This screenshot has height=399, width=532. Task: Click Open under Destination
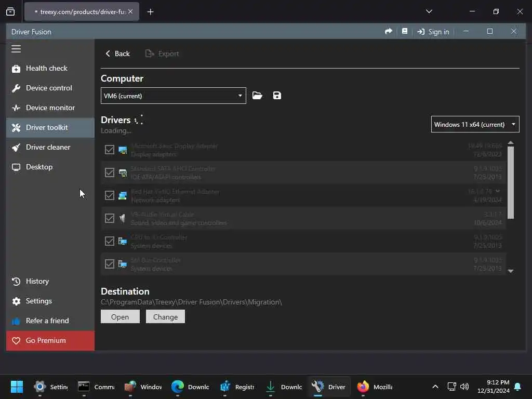click(120, 316)
